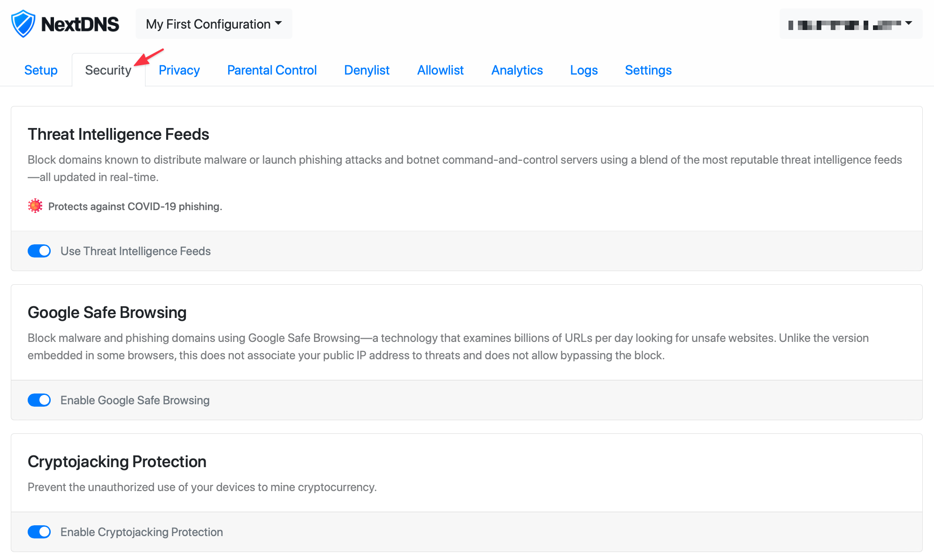Screen dimensions: 934x560
Task: Click the NextDNS shield logo icon
Action: tap(23, 24)
